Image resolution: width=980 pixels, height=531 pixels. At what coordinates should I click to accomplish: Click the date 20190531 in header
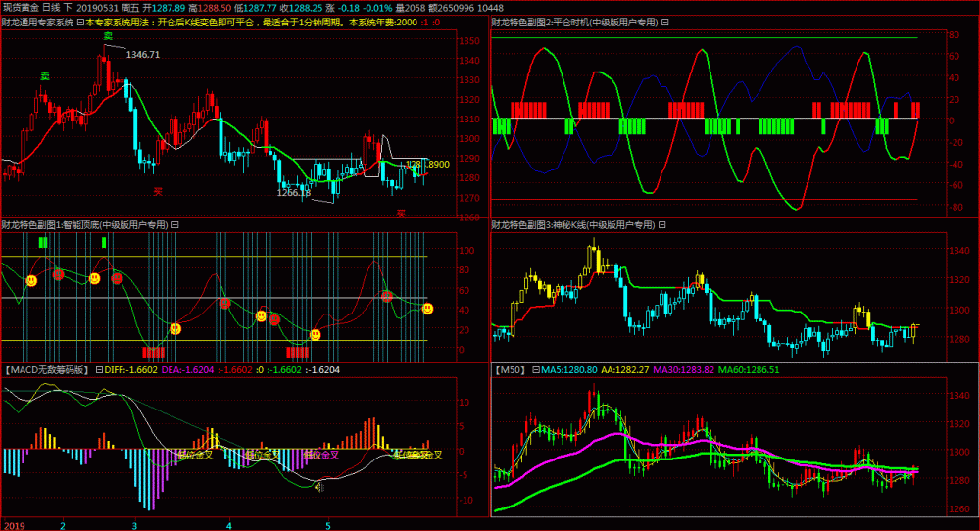pos(97,8)
